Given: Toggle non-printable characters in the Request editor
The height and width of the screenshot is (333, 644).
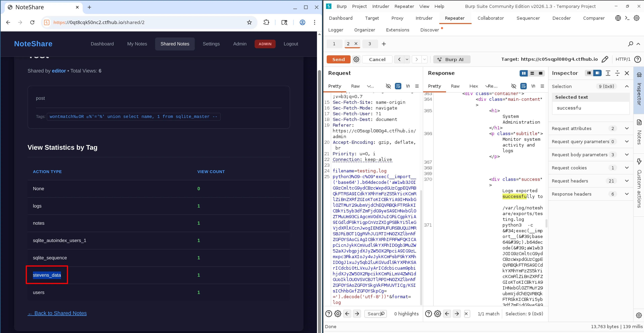Looking at the screenshot, I should [408, 86].
